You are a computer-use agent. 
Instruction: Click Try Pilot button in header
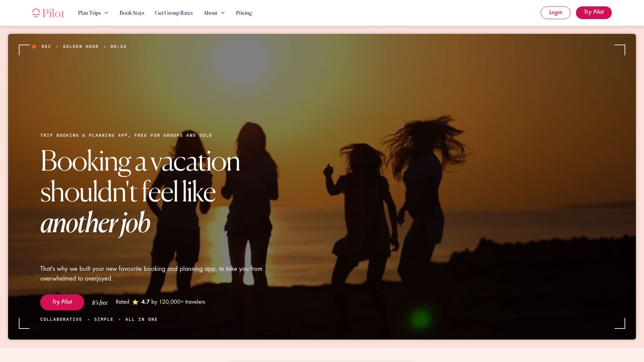point(594,13)
